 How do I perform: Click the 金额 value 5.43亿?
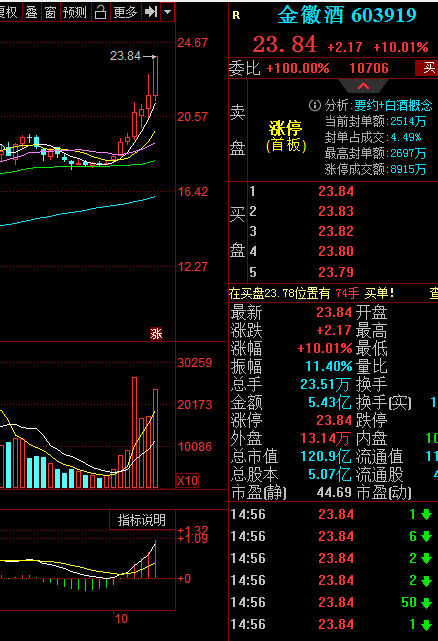click(329, 402)
